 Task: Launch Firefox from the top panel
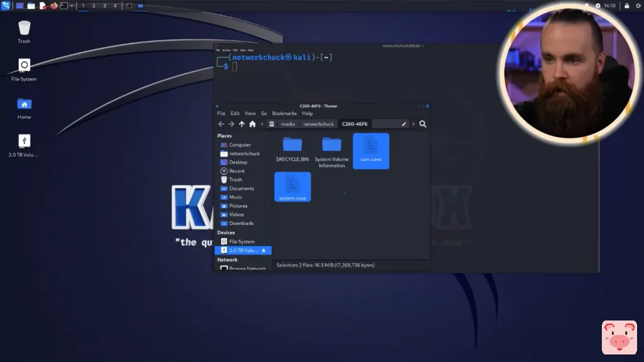pos(54,6)
